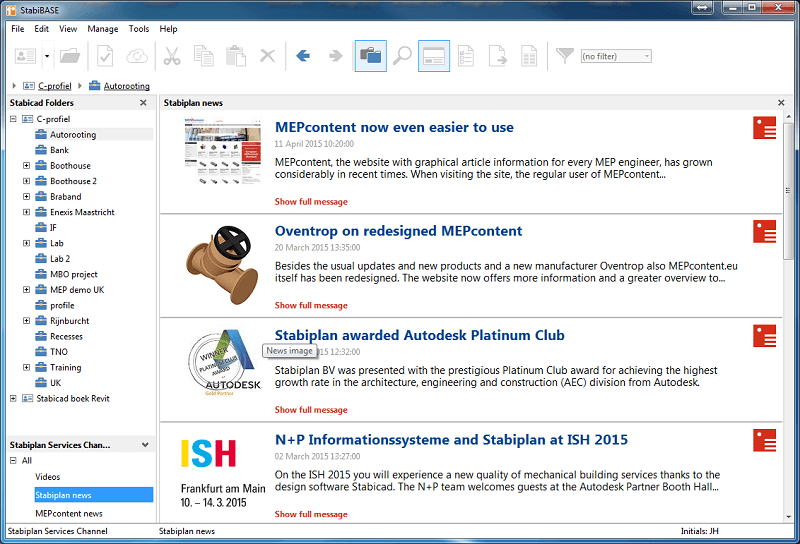Viewport: 800px width, 544px height.
Task: Toggle the news panel view button
Action: point(434,56)
